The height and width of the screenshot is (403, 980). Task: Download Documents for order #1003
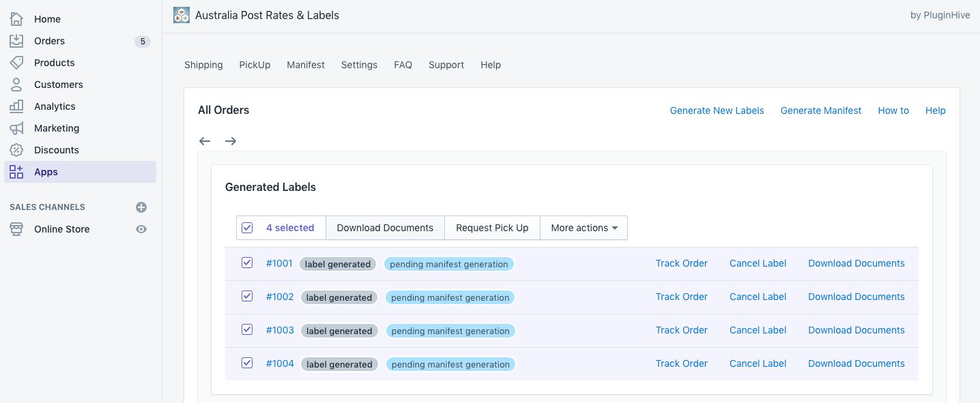(x=856, y=330)
